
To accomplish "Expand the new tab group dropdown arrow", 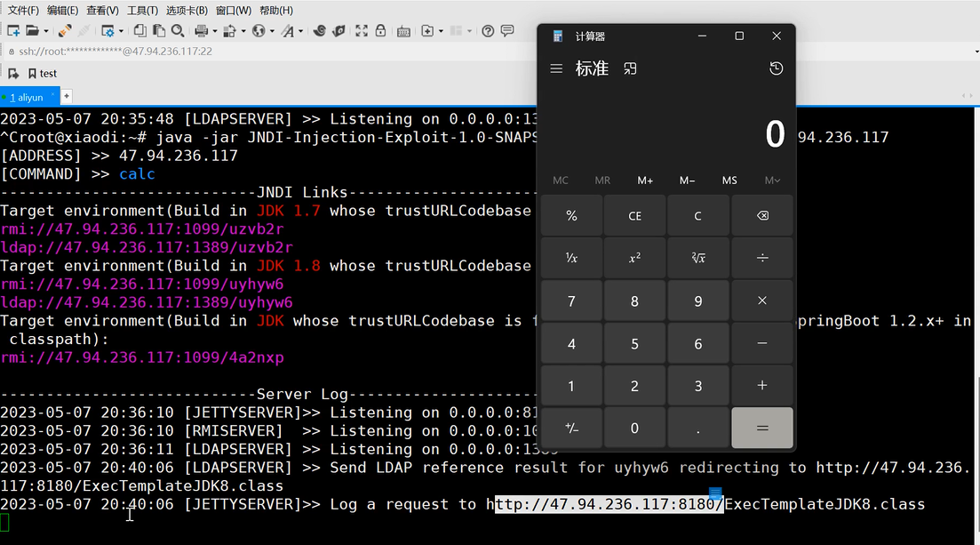I will (441, 31).
